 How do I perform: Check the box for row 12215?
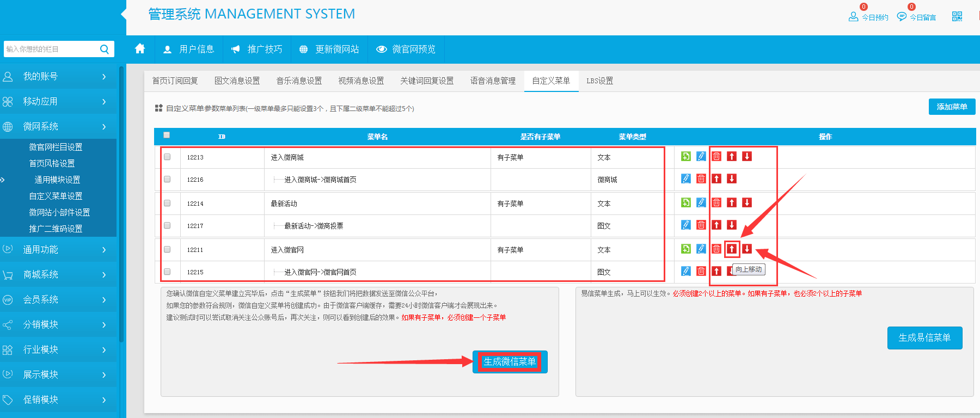[x=167, y=272]
